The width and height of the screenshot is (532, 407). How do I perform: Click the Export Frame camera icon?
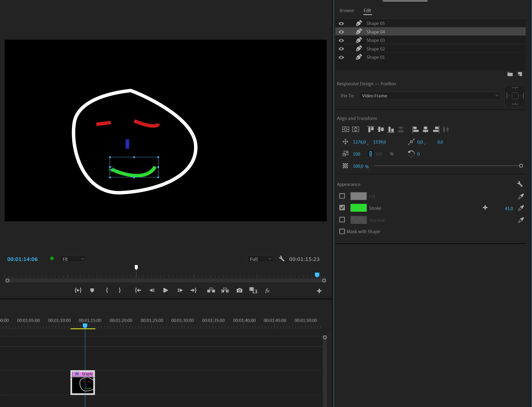coord(239,290)
